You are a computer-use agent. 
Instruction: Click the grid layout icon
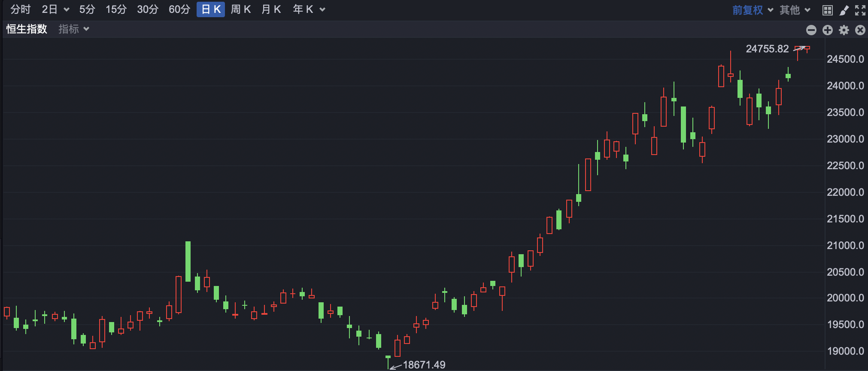tap(828, 10)
